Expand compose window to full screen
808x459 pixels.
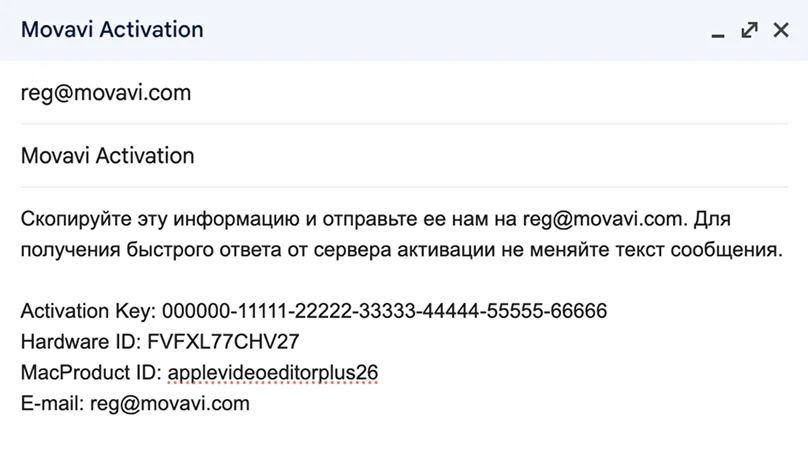[x=749, y=30]
